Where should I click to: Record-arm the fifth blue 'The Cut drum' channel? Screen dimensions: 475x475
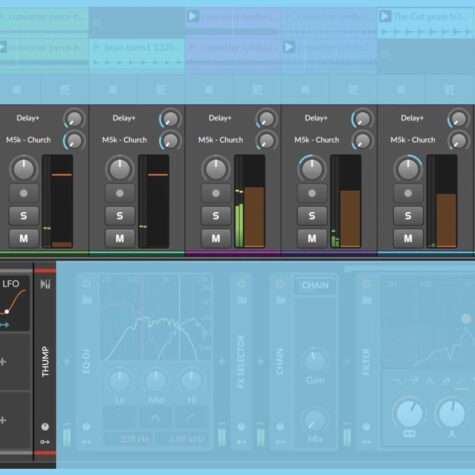pyautogui.click(x=408, y=193)
